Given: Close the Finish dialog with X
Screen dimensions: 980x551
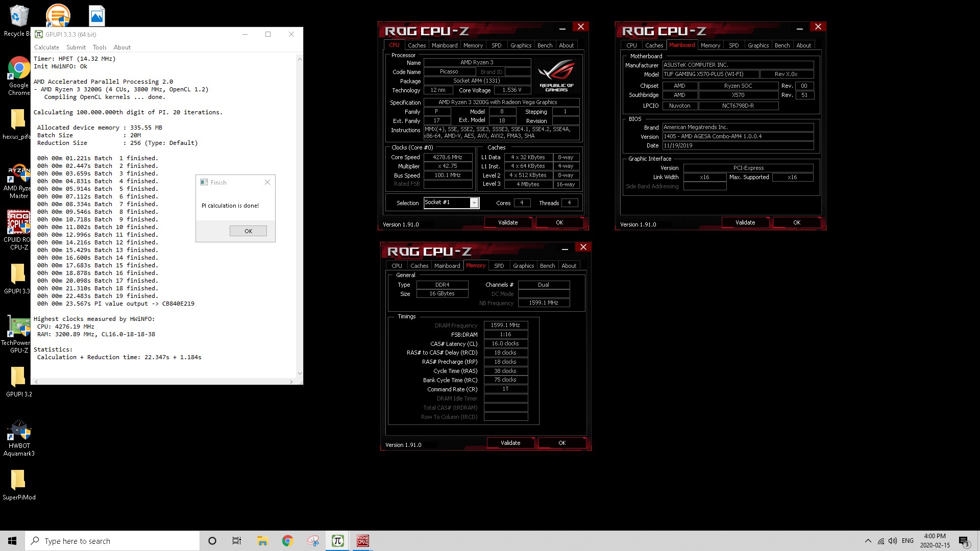Looking at the screenshot, I should tap(267, 182).
